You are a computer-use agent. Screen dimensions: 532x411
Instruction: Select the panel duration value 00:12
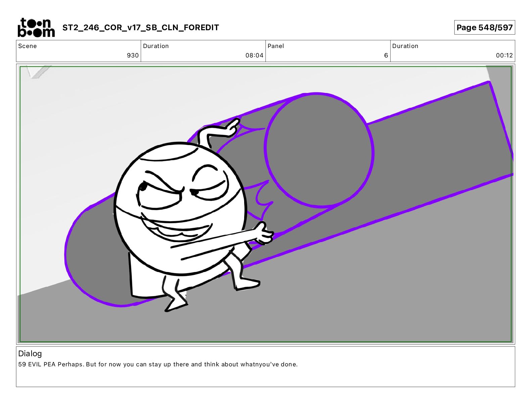pyautogui.click(x=504, y=55)
